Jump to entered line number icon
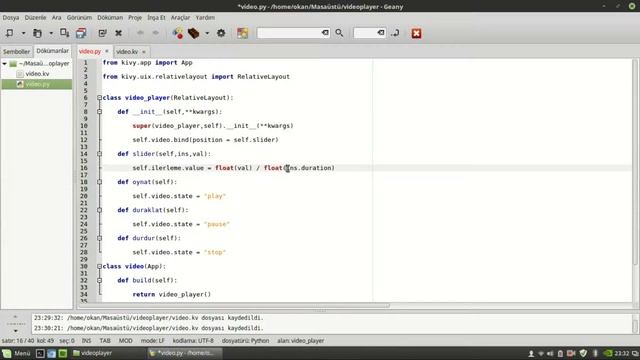The width and height of the screenshot is (640, 360). click(x=395, y=33)
